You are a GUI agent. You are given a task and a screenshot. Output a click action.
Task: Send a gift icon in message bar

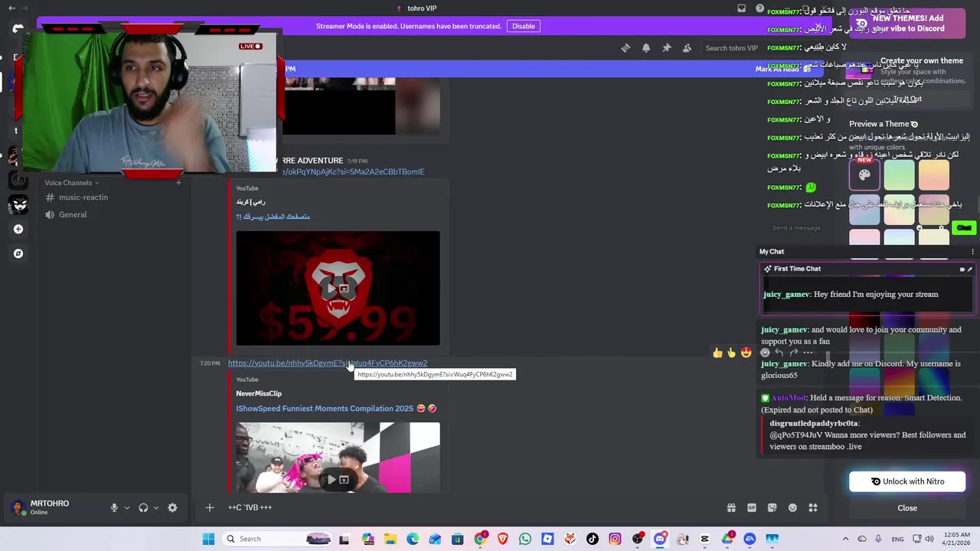tap(731, 507)
